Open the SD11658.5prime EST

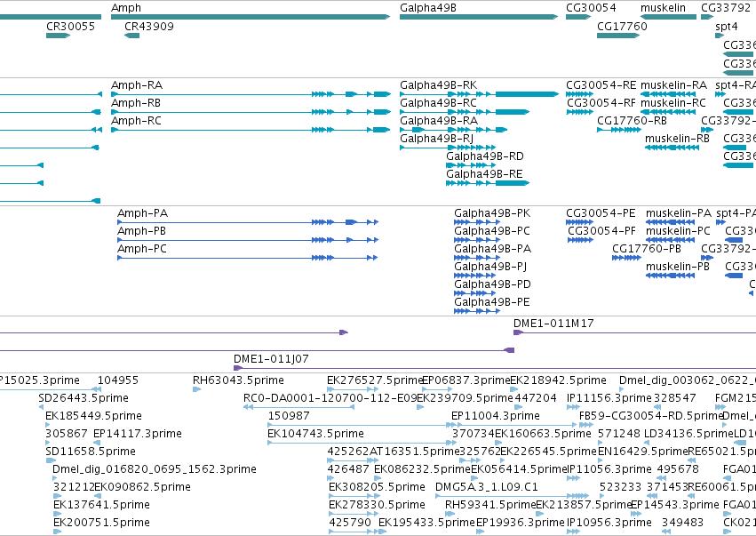(52, 460)
